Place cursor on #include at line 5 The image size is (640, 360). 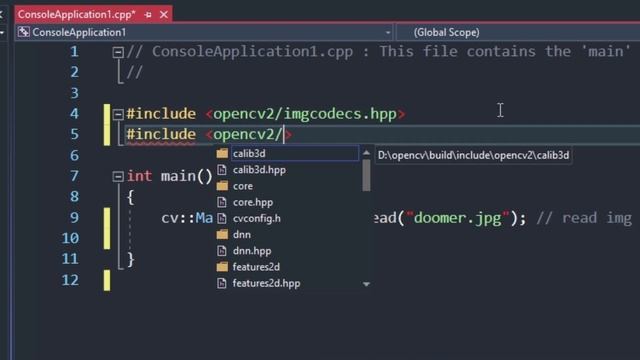(x=161, y=135)
